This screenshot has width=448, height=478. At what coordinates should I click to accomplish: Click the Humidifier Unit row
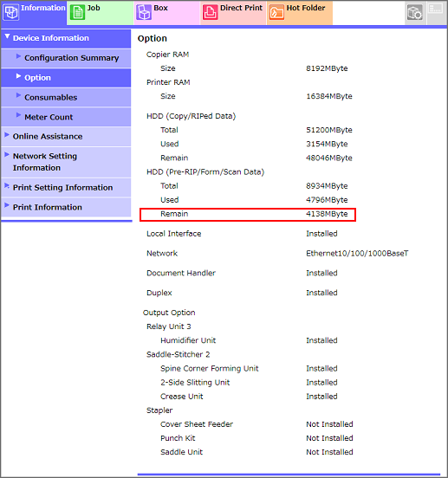coord(249,340)
